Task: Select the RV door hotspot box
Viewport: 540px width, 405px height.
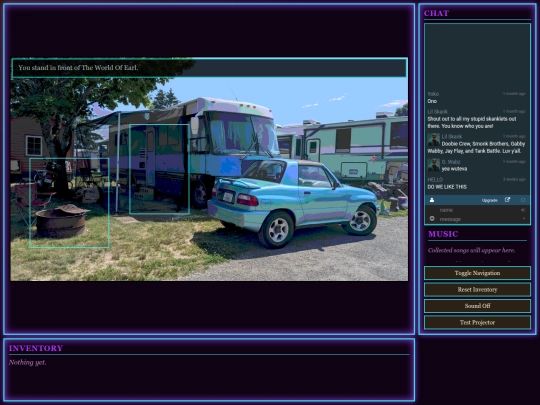Action: [x=159, y=169]
